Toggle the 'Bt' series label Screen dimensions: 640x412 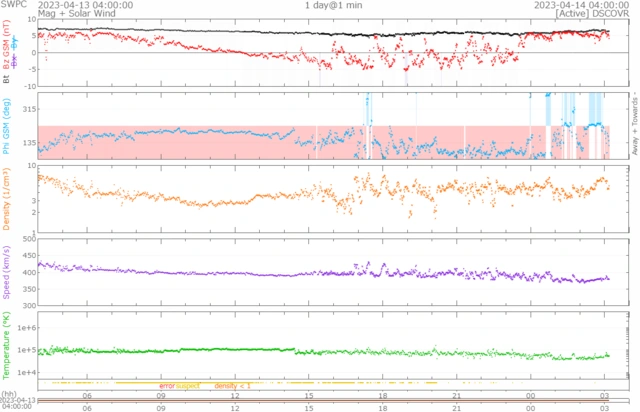click(6, 79)
